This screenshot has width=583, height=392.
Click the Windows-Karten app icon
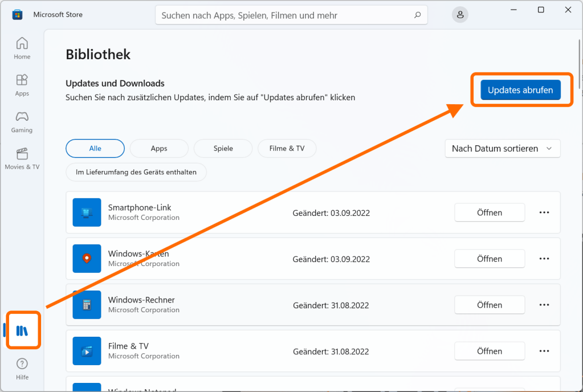(x=87, y=259)
